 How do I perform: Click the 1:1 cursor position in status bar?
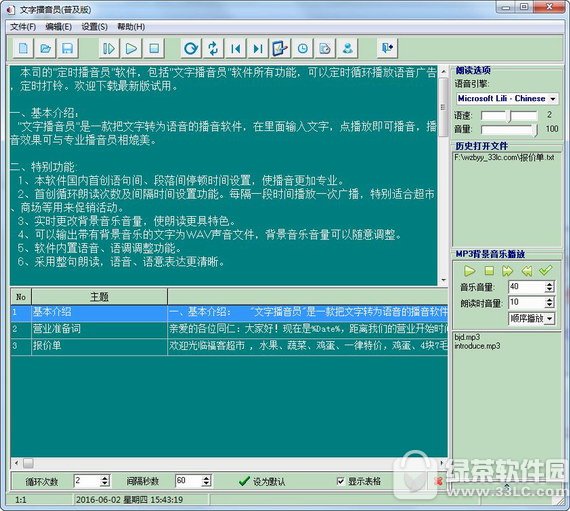point(21,500)
